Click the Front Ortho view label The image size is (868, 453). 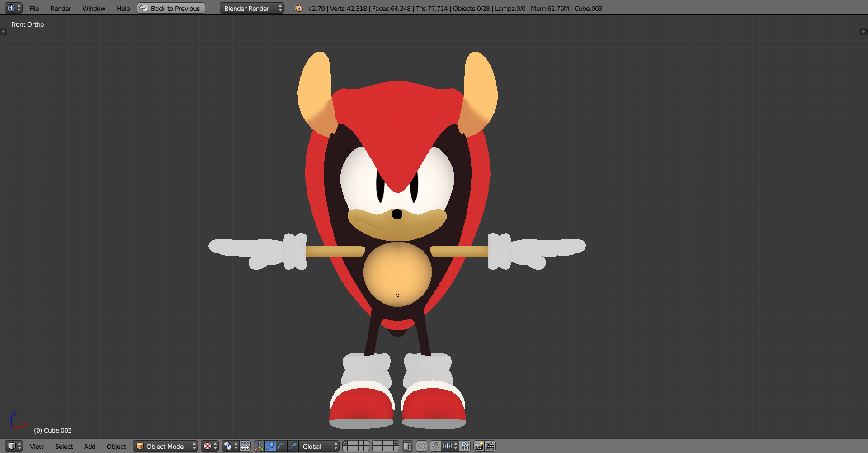pos(28,24)
